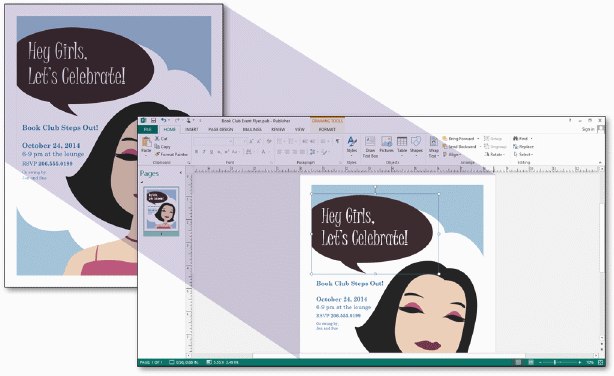Image resolution: width=614 pixels, height=376 pixels.
Task: Toggle Italic formatting
Action: [x=204, y=152]
